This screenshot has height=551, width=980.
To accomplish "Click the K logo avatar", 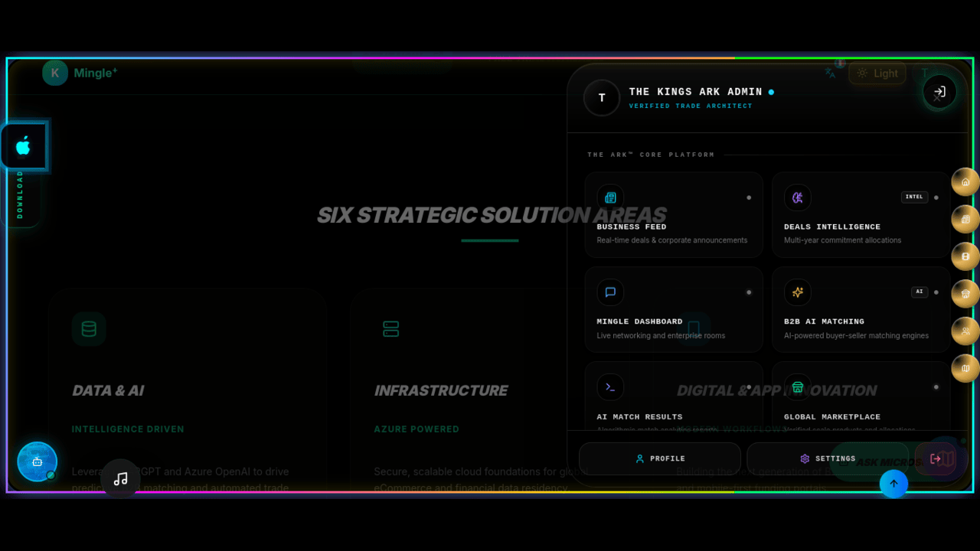I will [55, 73].
